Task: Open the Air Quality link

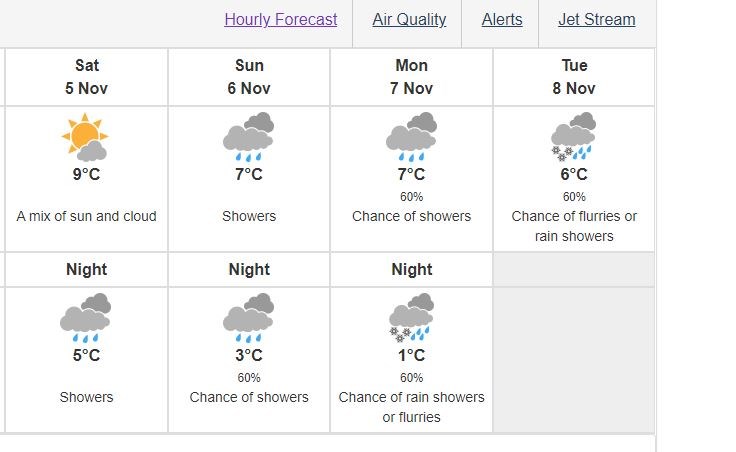Action: (409, 20)
